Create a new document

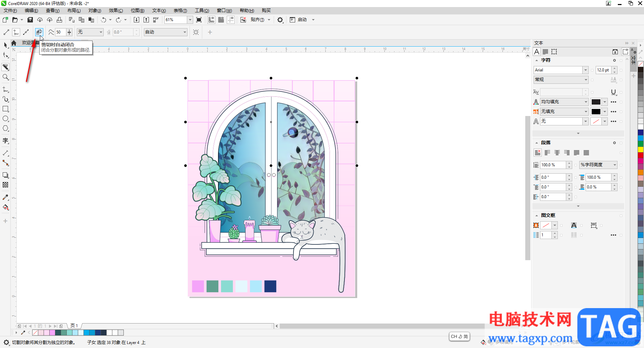(5, 20)
